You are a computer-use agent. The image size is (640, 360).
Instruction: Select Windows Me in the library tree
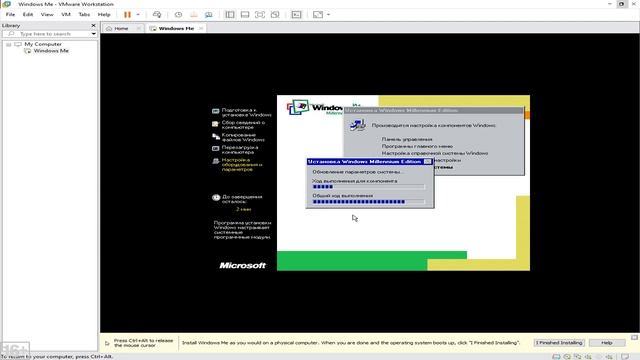pyautogui.click(x=51, y=51)
